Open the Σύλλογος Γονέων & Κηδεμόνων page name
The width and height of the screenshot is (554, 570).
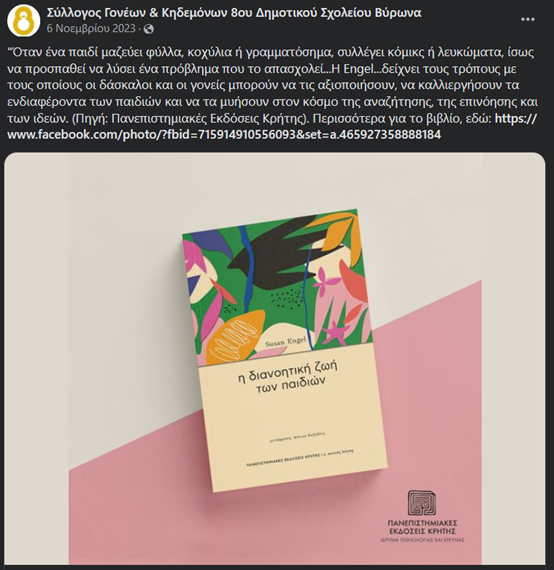[x=234, y=13]
